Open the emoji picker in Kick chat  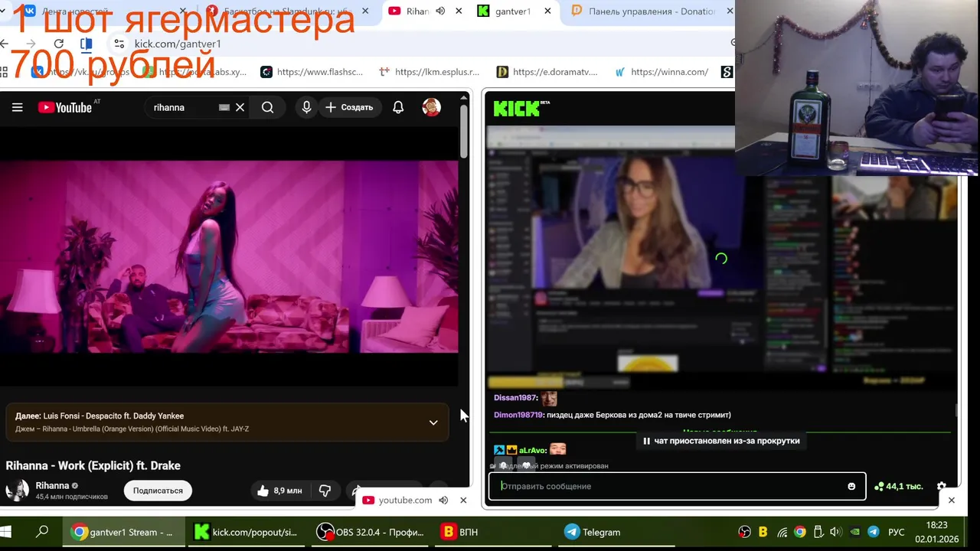click(851, 486)
